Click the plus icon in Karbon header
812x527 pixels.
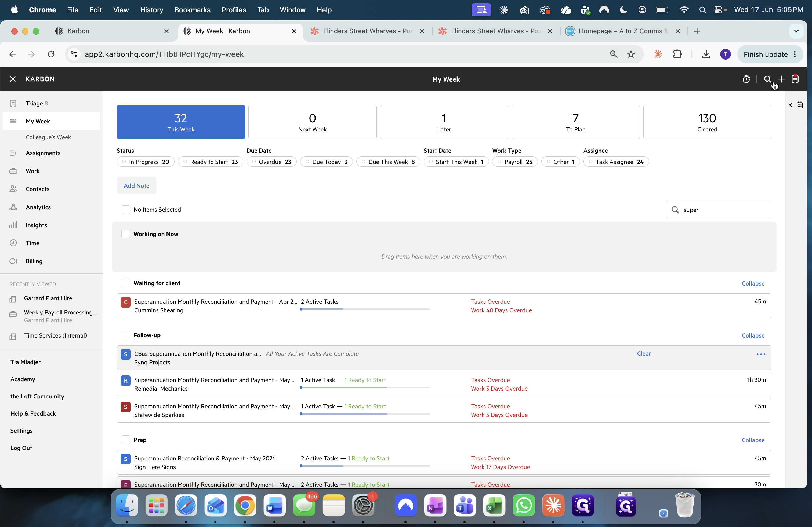[x=781, y=79]
